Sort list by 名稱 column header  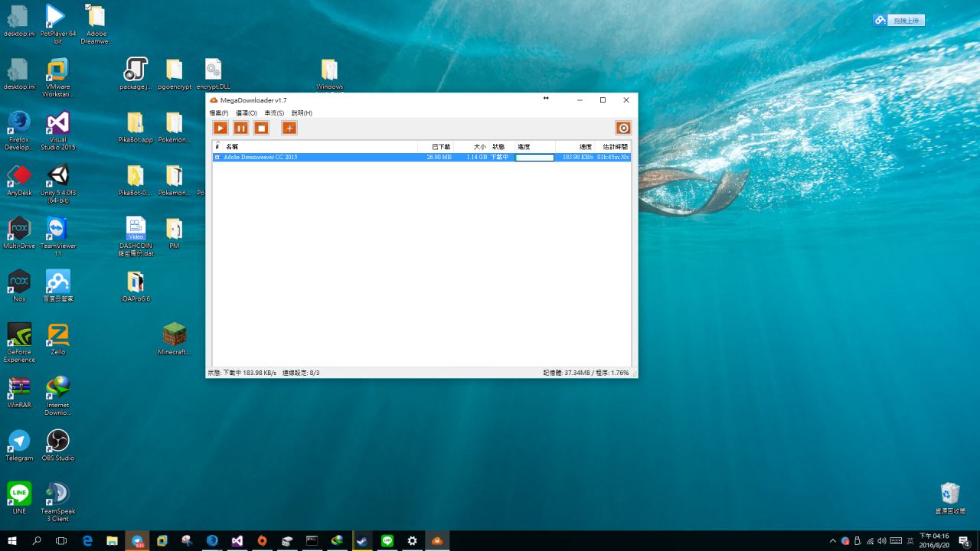(232, 146)
